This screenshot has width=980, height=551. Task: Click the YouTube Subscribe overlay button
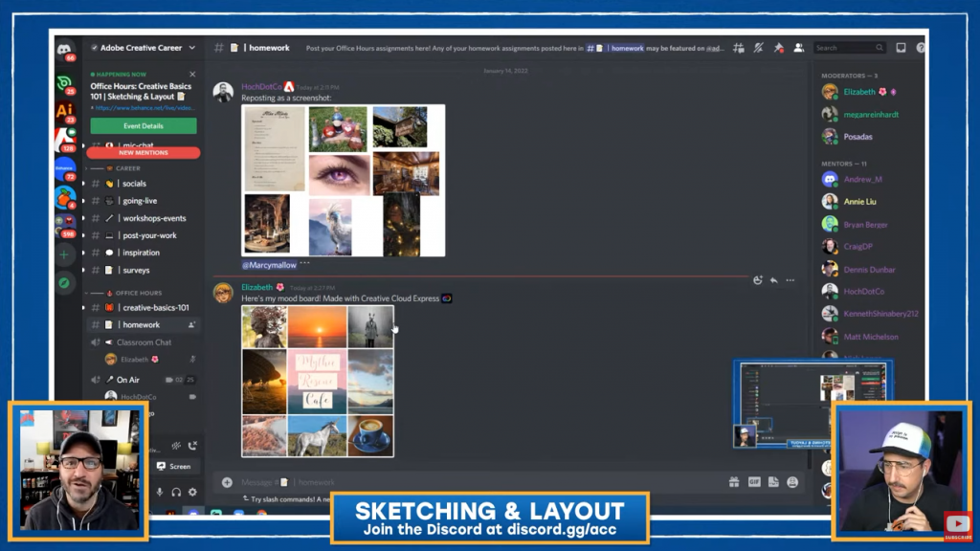(x=957, y=526)
